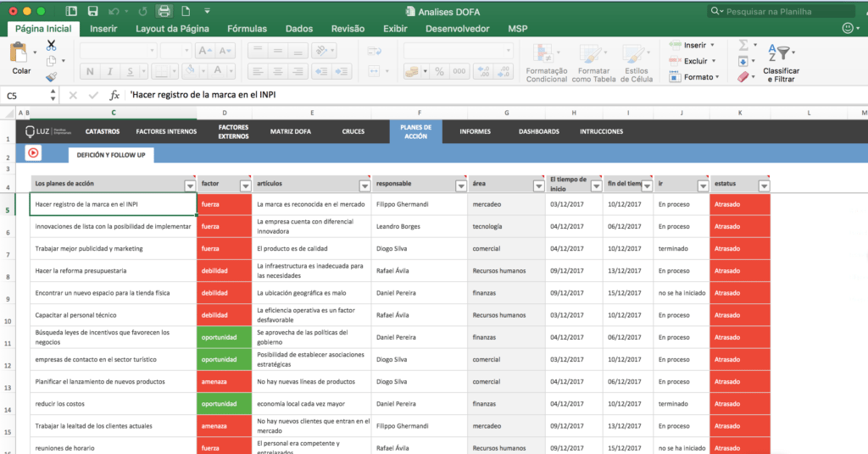Image resolution: width=868 pixels, height=454 pixels.
Task: Open the 'factor' column filter dropdown
Action: click(246, 186)
